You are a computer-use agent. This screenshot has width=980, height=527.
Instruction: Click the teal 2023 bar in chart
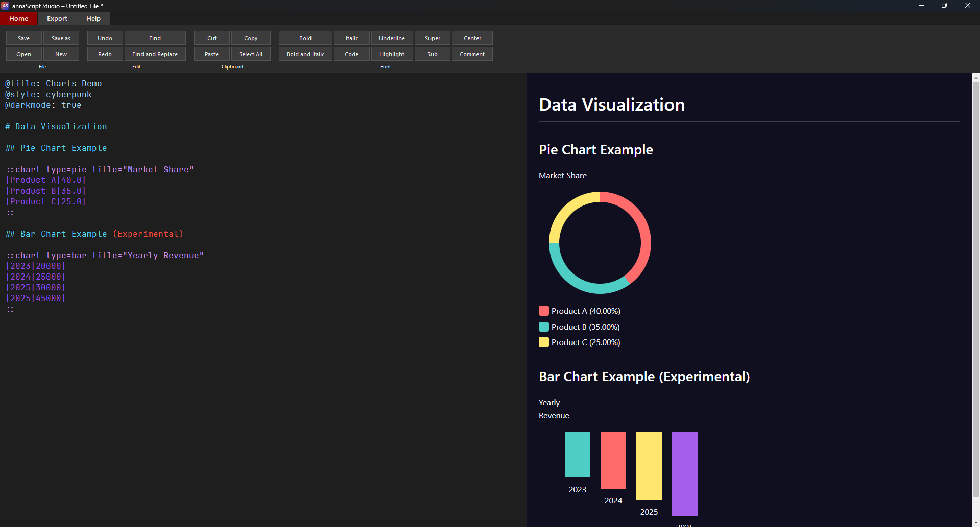[x=578, y=454]
